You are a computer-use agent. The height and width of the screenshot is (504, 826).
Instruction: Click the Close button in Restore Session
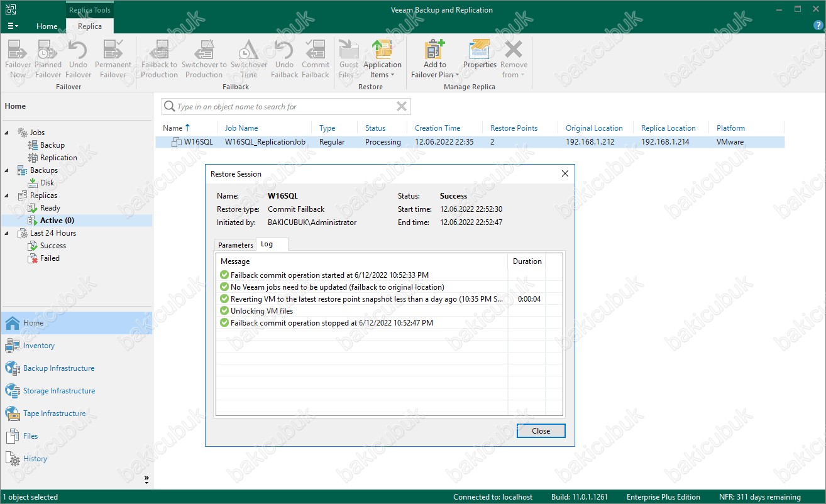tap(541, 431)
